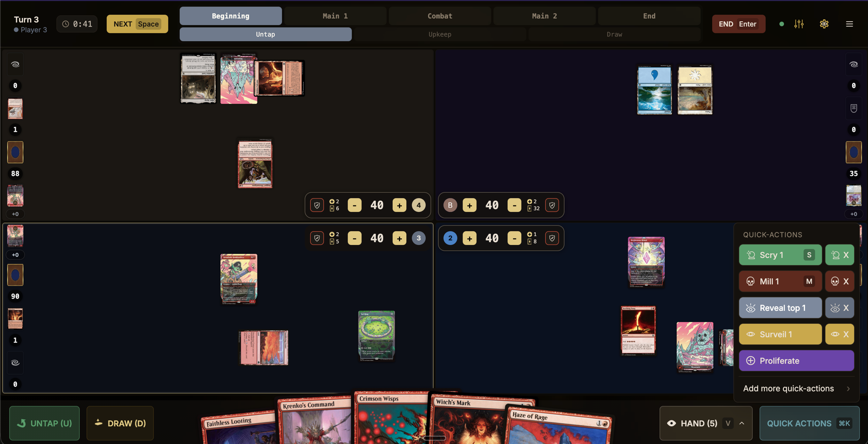
Task: Expand Add more quick-actions
Action: click(796, 388)
